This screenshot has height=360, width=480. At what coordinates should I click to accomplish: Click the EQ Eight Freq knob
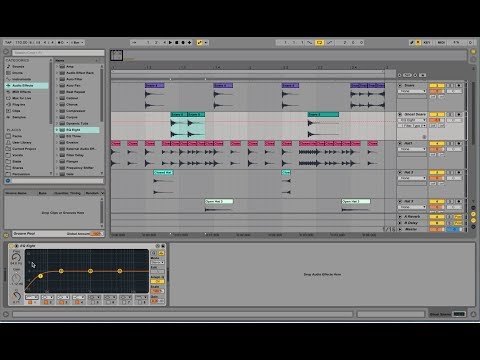click(16, 257)
